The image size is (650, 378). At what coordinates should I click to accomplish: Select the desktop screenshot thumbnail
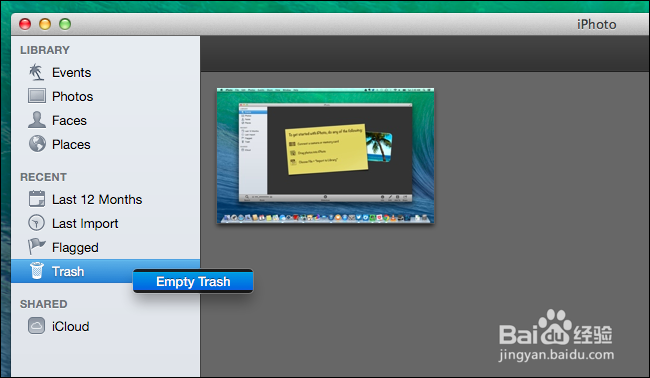325,156
